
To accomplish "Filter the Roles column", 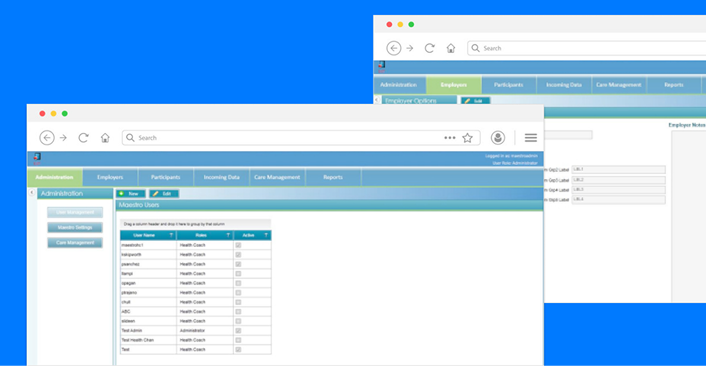I will tap(228, 235).
